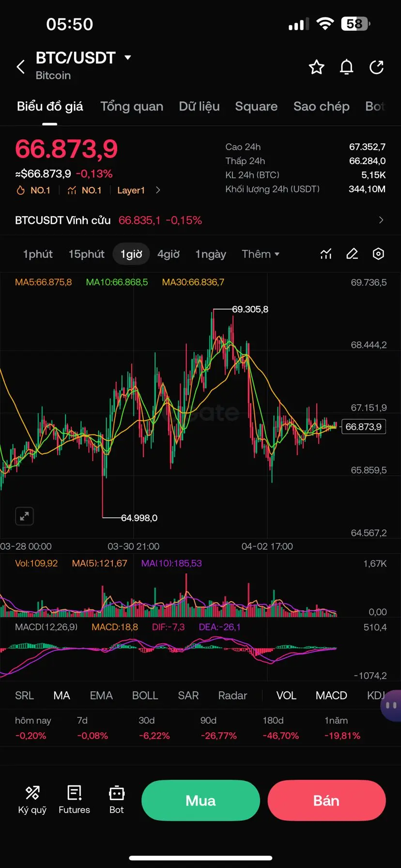Open chart settings hexagon icon

coord(378,254)
